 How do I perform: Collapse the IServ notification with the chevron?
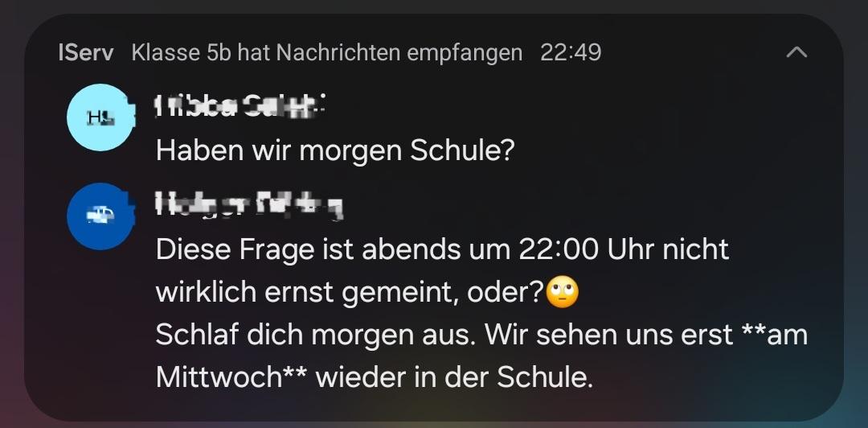[x=796, y=52]
